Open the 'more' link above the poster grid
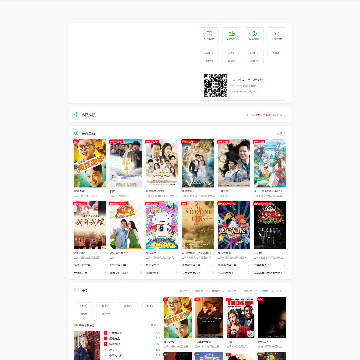This screenshot has height=360, width=360. [x=281, y=133]
